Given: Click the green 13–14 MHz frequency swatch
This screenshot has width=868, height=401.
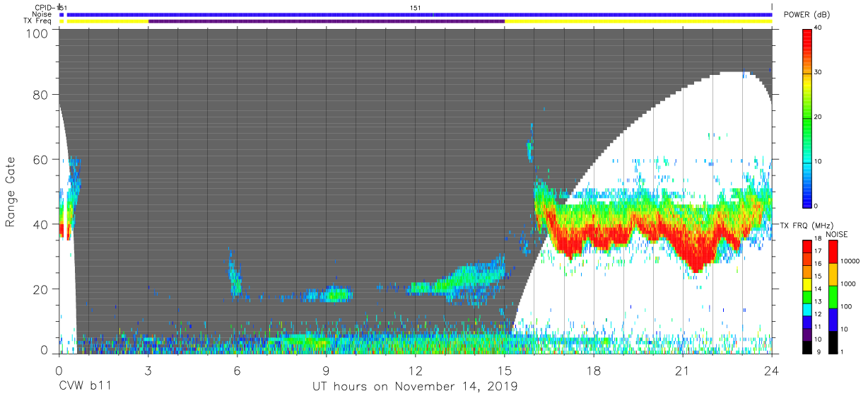Looking at the screenshot, I should pos(807,296).
